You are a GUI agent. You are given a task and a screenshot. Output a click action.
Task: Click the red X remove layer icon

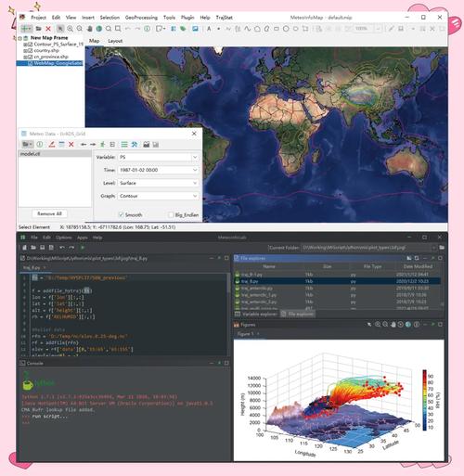[48, 29]
